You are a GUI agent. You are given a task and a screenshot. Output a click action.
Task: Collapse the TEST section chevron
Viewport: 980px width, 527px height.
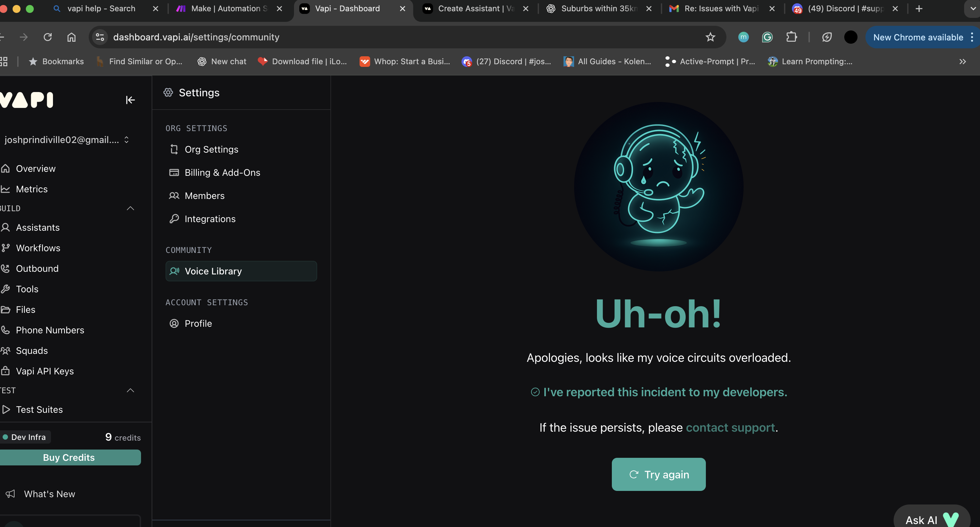point(130,390)
